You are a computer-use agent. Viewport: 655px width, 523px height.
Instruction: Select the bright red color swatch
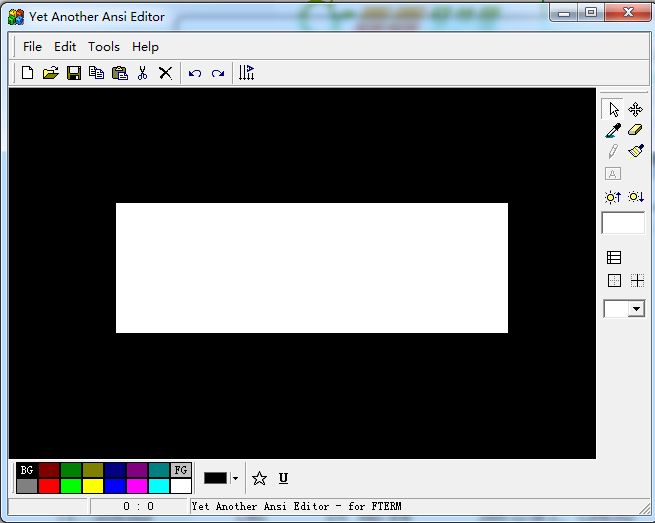click(x=48, y=486)
